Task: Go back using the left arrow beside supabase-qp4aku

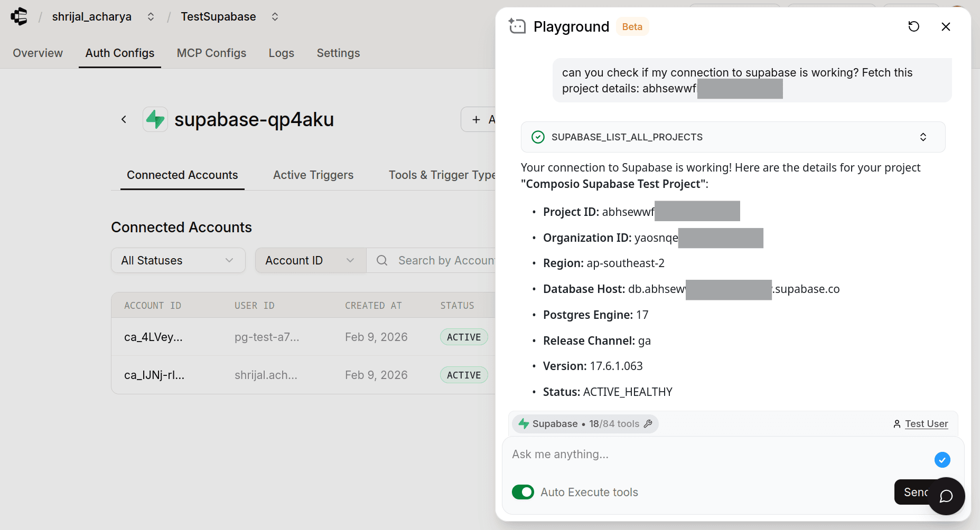Action: 124,119
